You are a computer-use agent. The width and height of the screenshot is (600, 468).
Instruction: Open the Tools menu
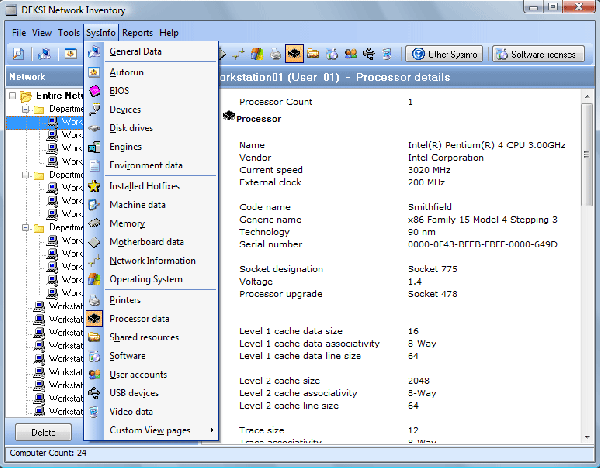pyautogui.click(x=69, y=33)
